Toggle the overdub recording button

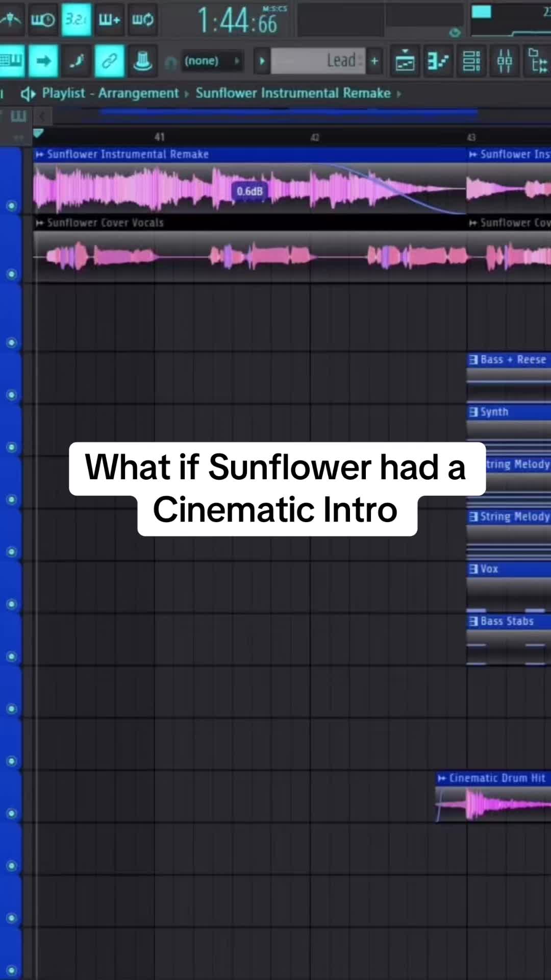[109, 19]
